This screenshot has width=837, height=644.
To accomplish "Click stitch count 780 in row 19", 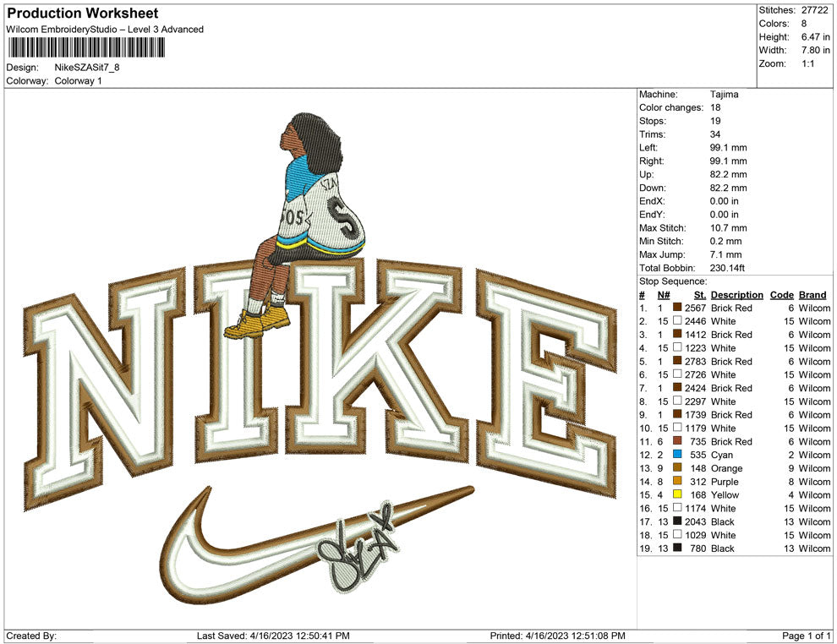I will [698, 548].
